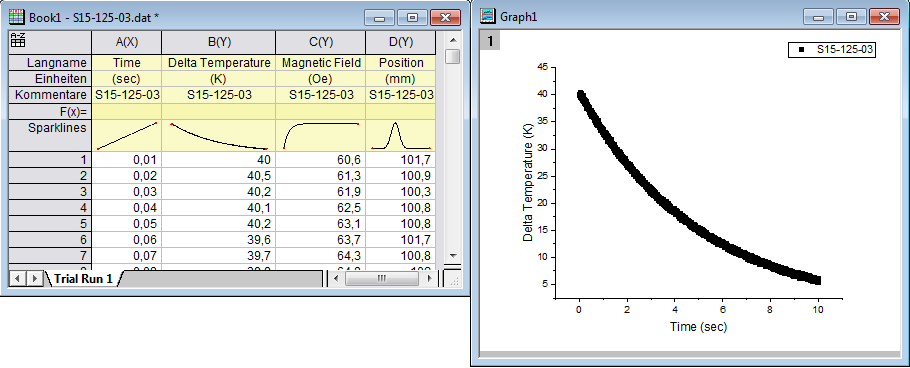This screenshot has height=368, width=910.
Task: Close the Graph1 window
Action: pos(884,17)
